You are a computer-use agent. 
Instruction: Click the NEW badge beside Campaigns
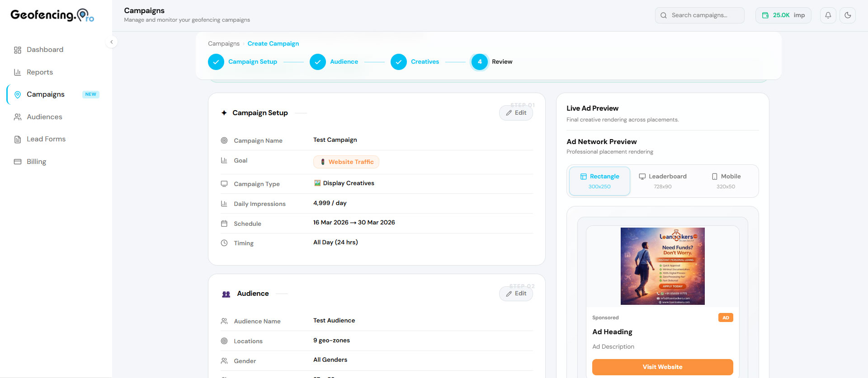tap(91, 94)
